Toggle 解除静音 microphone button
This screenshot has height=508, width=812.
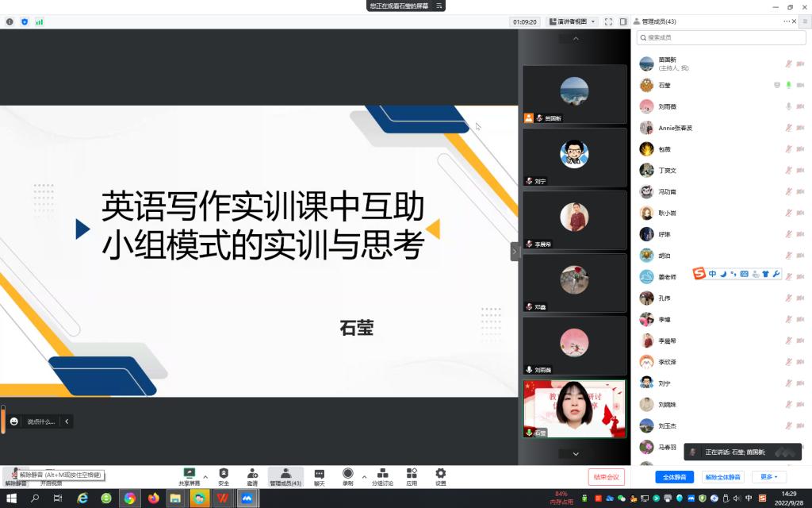click(x=15, y=475)
